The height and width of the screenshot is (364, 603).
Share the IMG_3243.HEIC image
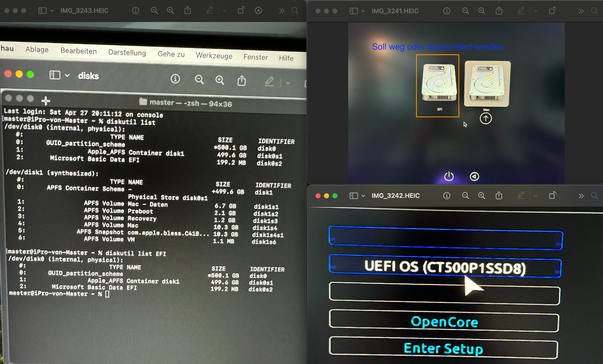click(x=188, y=10)
